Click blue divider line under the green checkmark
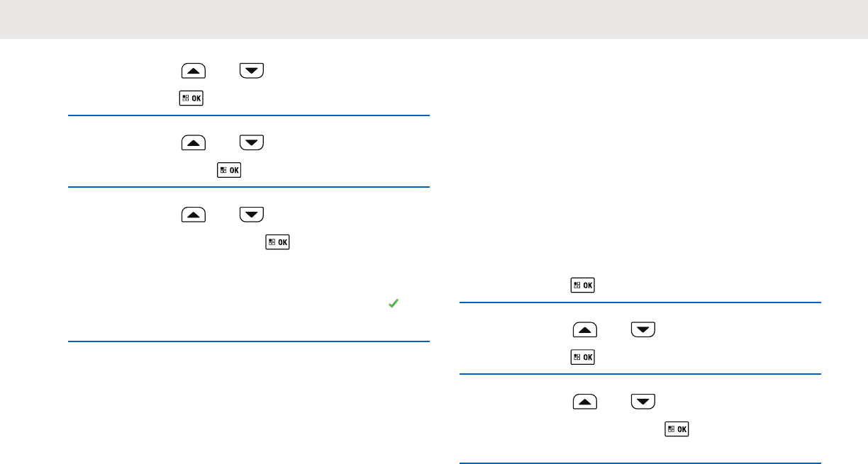 pyautogui.click(x=249, y=342)
